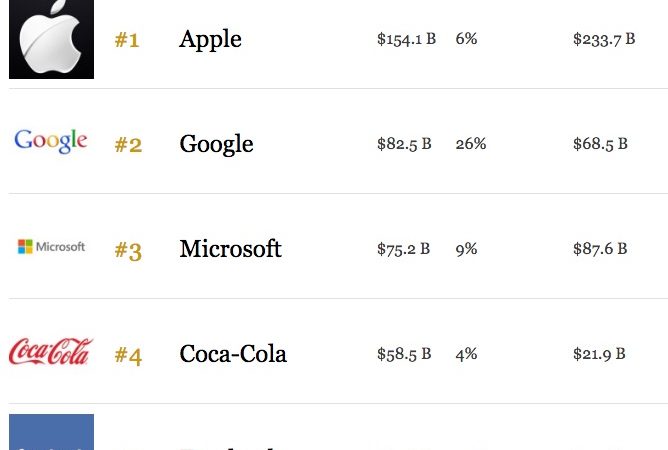Click the Coca-Cola logo icon
Image resolution: width=668 pixels, height=450 pixels.
(51, 352)
